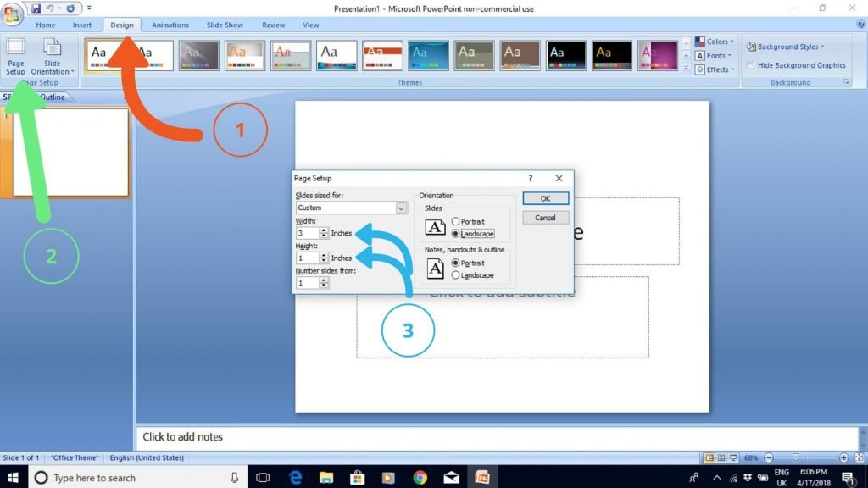The height and width of the screenshot is (488, 868).
Task: Switch to Slide Sorter view icon
Action: click(x=721, y=458)
